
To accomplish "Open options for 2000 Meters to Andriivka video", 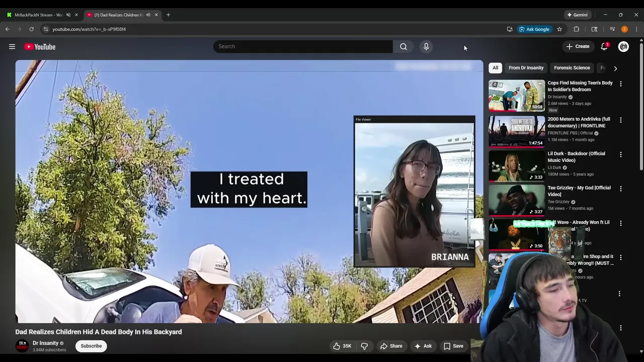I will coord(620,120).
